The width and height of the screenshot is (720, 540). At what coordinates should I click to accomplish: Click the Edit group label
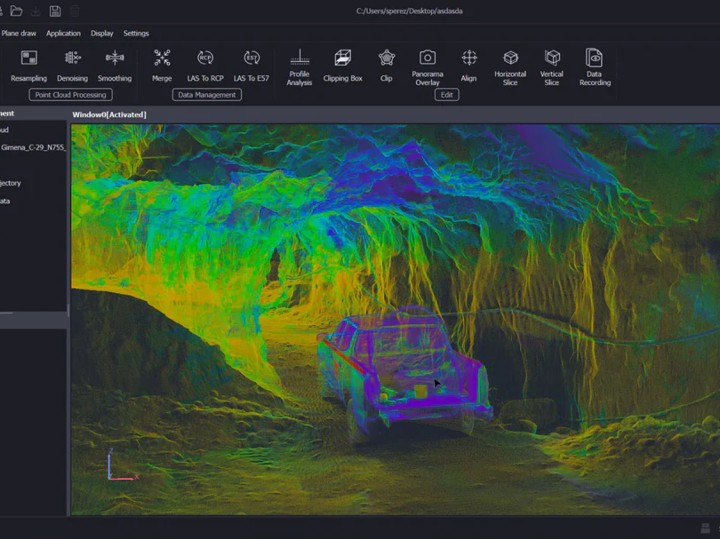447,95
